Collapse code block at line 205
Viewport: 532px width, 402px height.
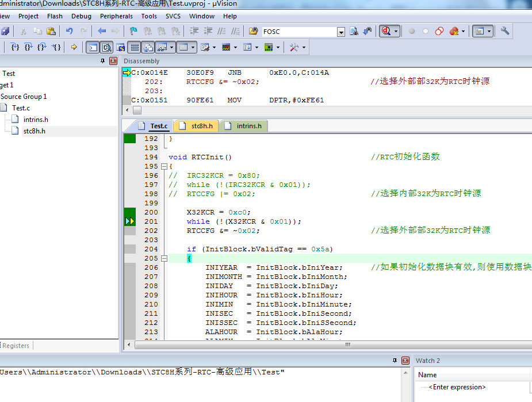click(164, 258)
